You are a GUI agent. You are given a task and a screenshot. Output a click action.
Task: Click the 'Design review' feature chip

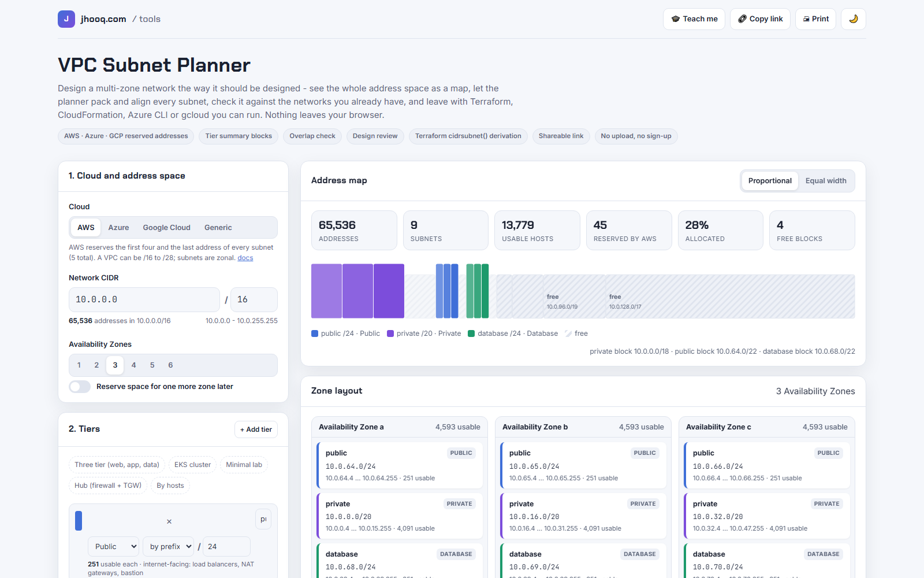(375, 136)
